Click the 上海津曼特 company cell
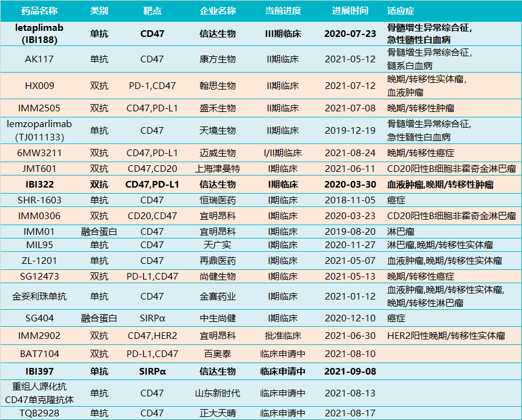This screenshot has width=522, height=420. pyautogui.click(x=217, y=168)
